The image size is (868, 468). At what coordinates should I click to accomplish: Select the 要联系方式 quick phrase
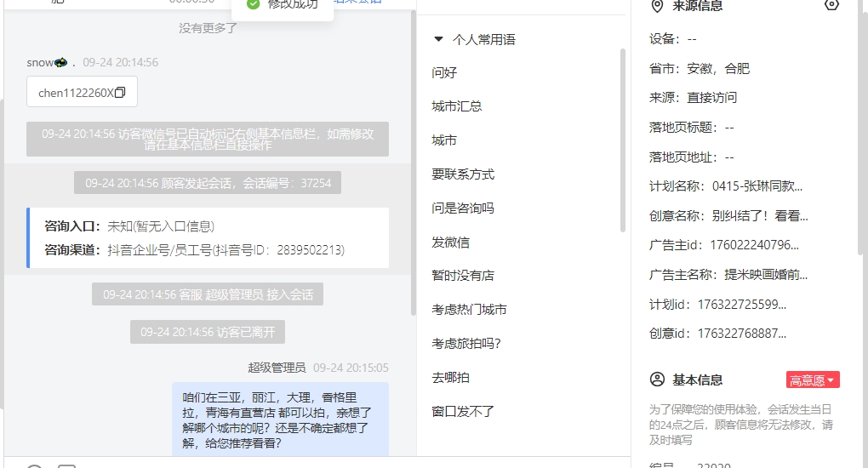point(463,174)
